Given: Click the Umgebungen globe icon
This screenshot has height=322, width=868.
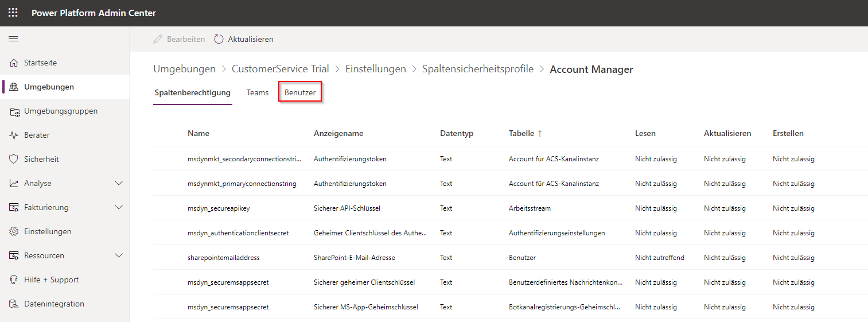Looking at the screenshot, I should point(14,87).
